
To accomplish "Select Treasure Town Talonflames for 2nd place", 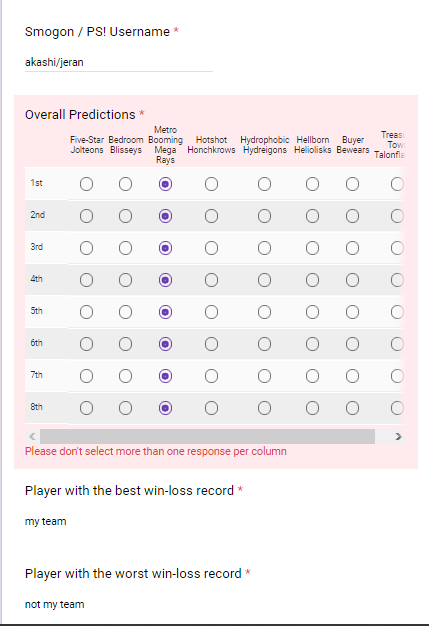I will 397,216.
